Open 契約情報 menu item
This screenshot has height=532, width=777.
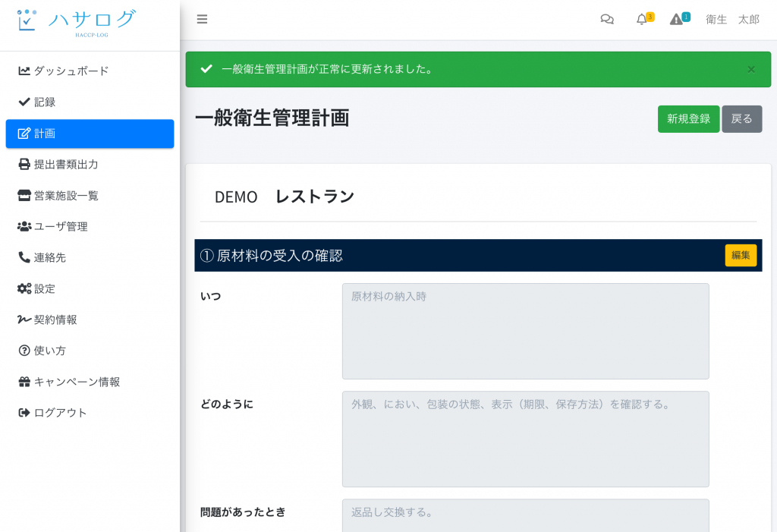point(90,320)
